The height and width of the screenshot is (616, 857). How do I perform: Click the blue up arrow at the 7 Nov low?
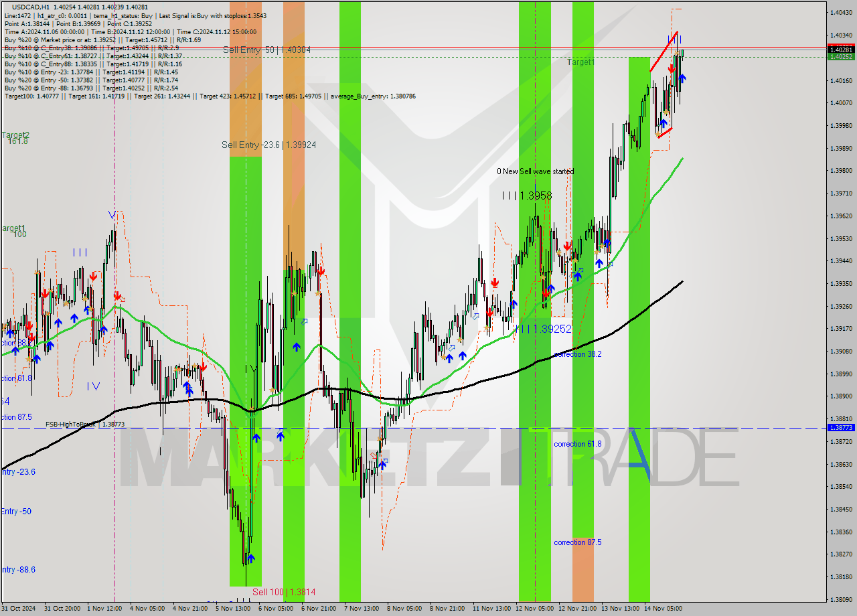point(382,464)
